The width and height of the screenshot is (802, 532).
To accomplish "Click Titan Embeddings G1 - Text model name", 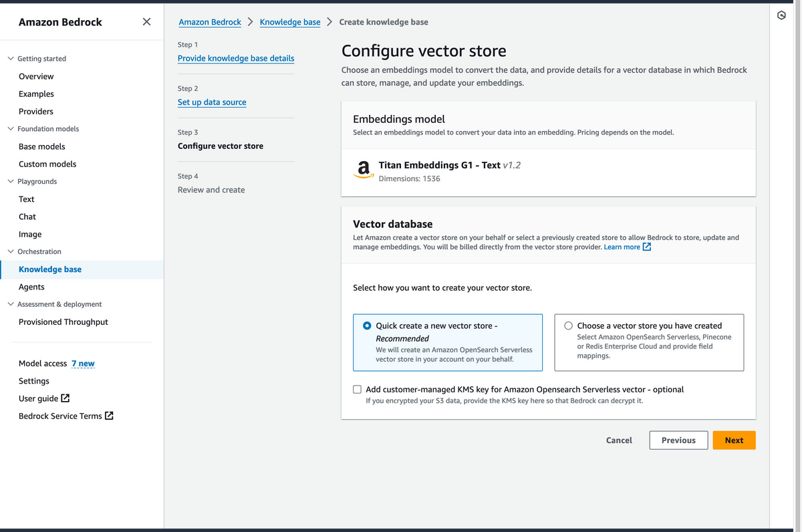I will click(440, 165).
